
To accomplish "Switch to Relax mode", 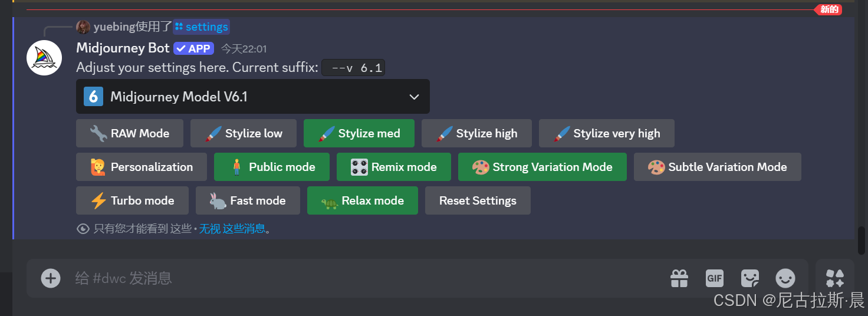I will (363, 200).
